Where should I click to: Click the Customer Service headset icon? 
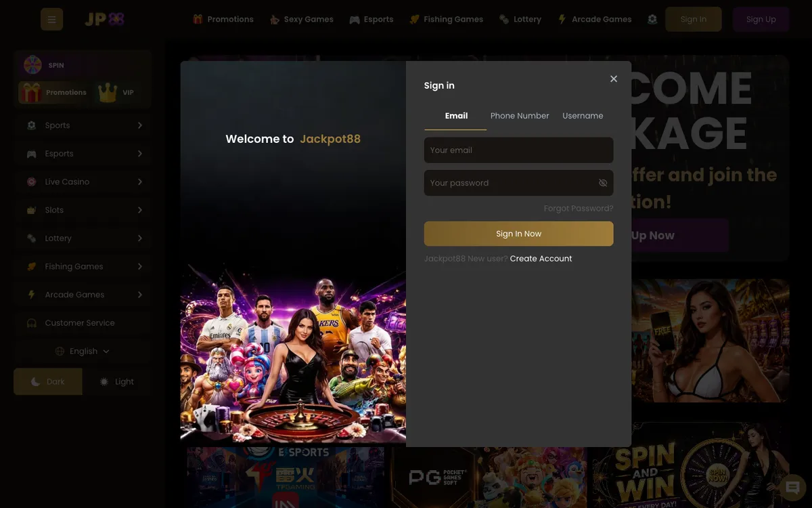pos(31,323)
